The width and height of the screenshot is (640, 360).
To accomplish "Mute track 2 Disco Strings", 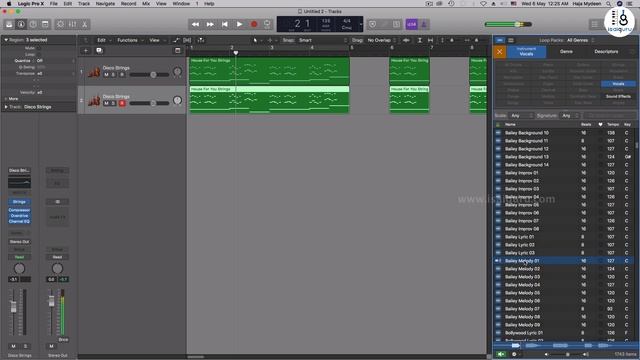I will [x=107, y=103].
